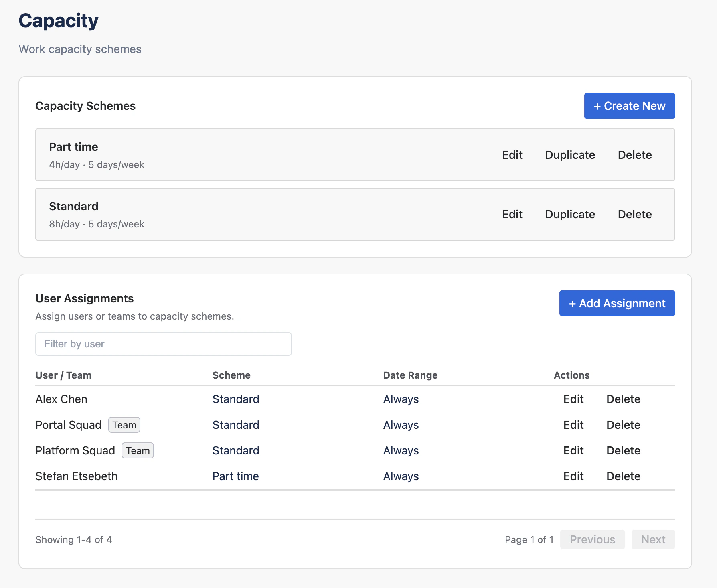This screenshot has height=588, width=717.
Task: Click the Create New scheme button
Action: pyautogui.click(x=629, y=106)
